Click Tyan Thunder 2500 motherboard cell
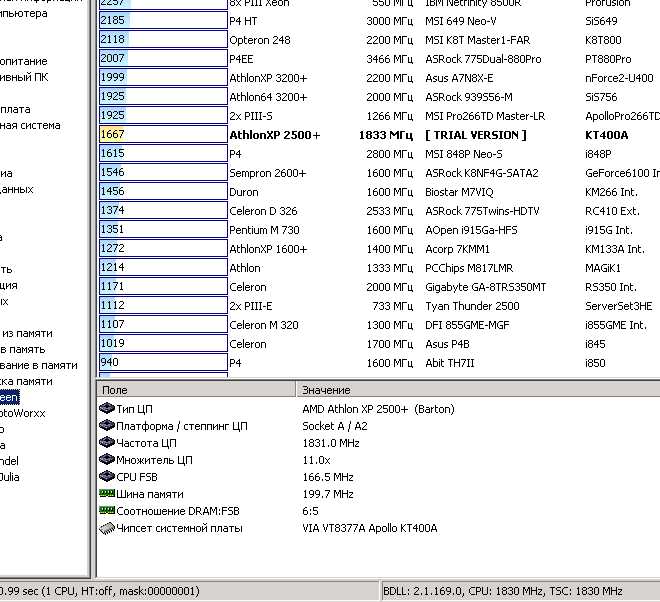Image resolution: width=660 pixels, height=602 pixels. tap(472, 306)
